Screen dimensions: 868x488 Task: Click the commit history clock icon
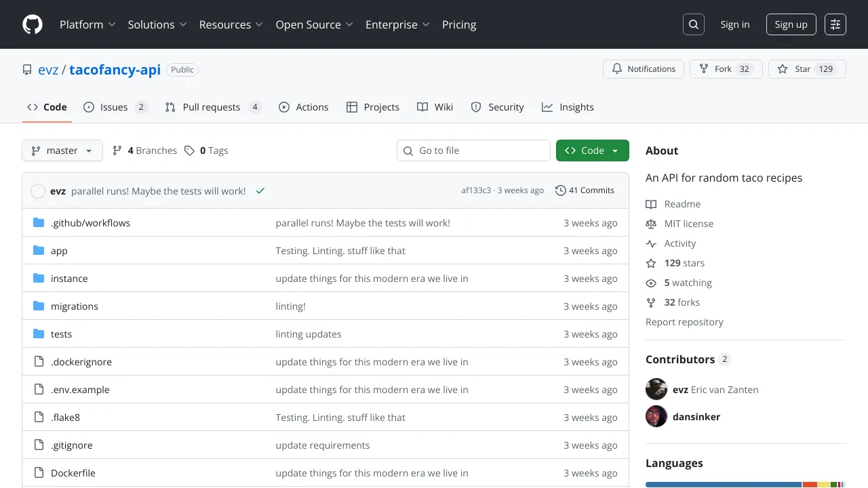point(561,190)
